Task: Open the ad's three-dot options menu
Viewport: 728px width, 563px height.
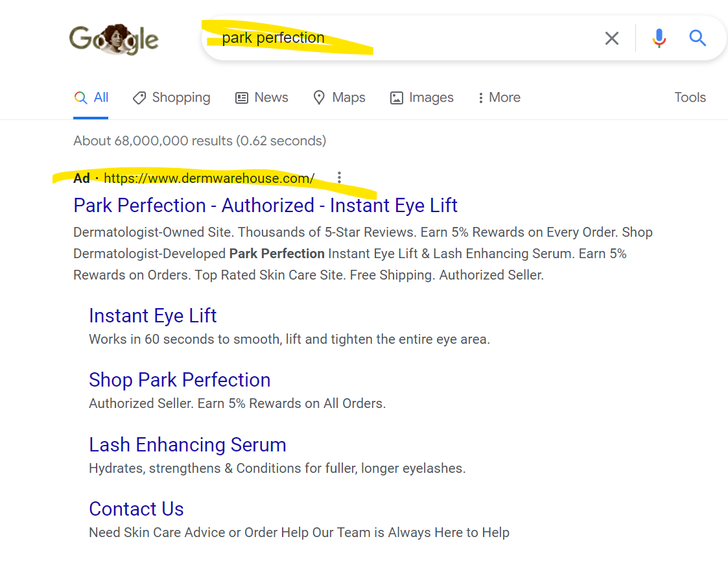Action: pos(340,178)
